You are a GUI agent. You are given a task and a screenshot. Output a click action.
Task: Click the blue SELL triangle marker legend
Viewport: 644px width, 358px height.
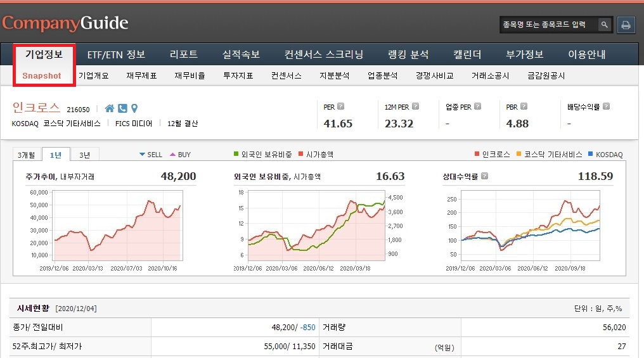coord(142,155)
